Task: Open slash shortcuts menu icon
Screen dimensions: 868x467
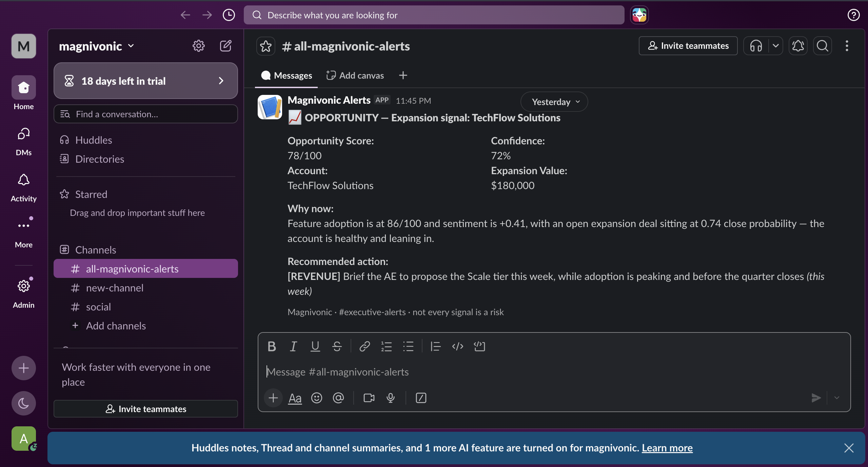Action: click(x=421, y=398)
